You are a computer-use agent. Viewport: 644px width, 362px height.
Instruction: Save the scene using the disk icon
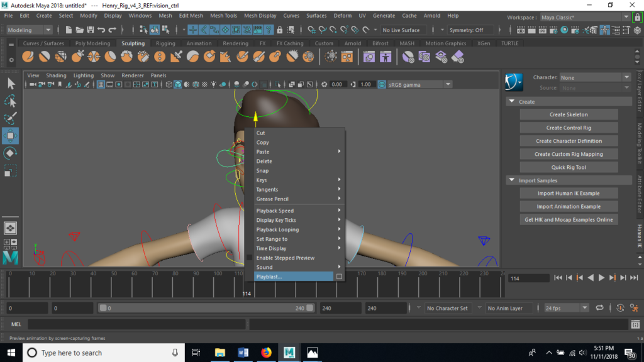click(90, 30)
